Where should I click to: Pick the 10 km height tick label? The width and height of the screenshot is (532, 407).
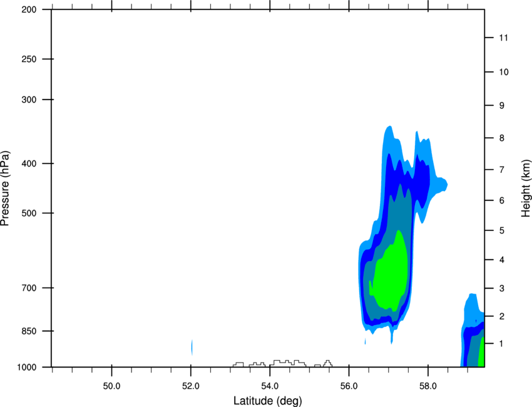(x=504, y=72)
